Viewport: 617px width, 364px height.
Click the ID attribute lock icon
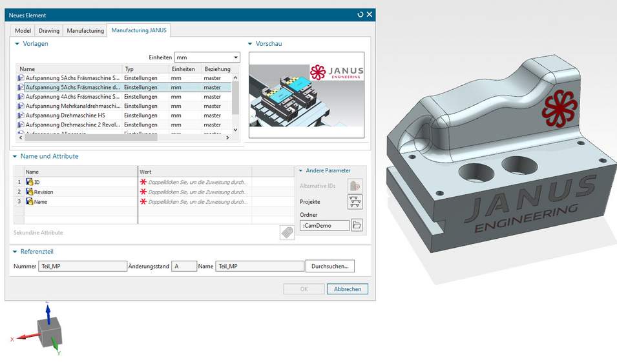tap(30, 181)
